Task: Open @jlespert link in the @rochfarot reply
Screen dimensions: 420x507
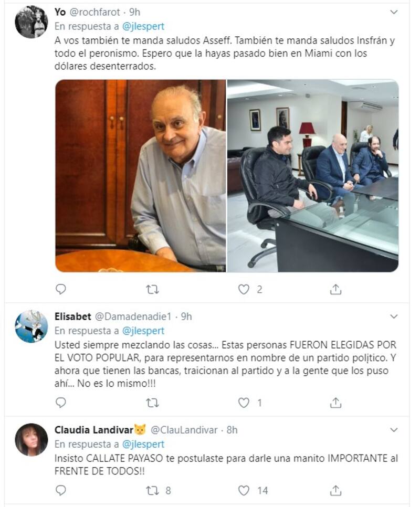Action: click(x=143, y=27)
